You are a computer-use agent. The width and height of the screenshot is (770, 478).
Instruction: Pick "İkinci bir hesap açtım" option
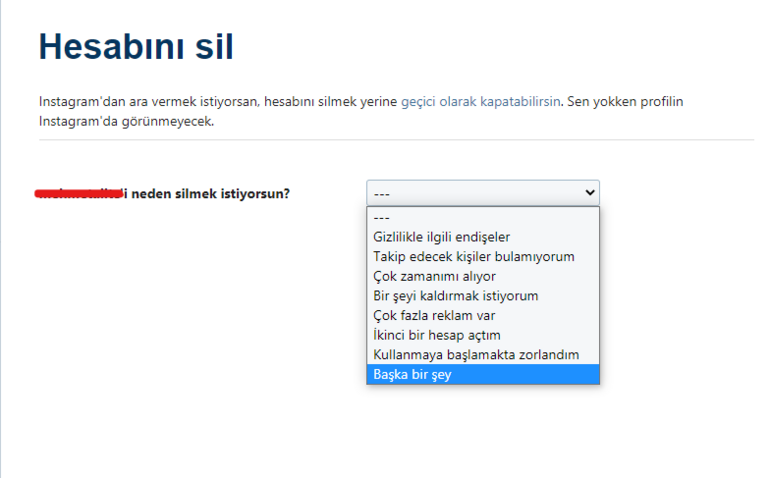(x=436, y=335)
